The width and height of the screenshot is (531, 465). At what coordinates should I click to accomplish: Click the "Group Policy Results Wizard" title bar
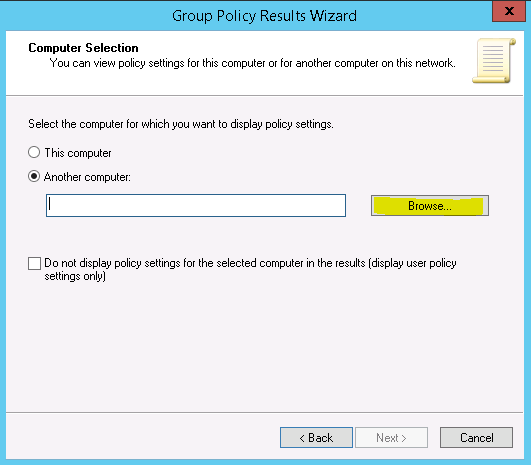[x=264, y=16]
